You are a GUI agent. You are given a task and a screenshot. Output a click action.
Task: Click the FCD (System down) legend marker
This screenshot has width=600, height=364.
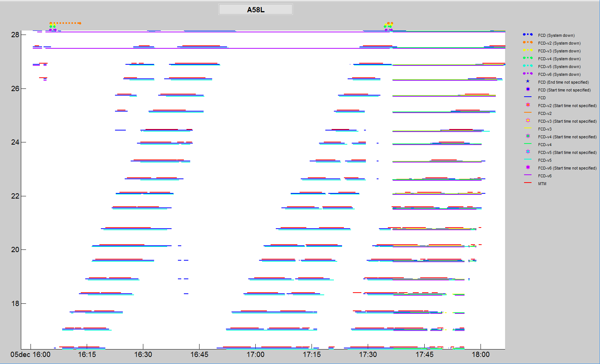[x=528, y=34]
